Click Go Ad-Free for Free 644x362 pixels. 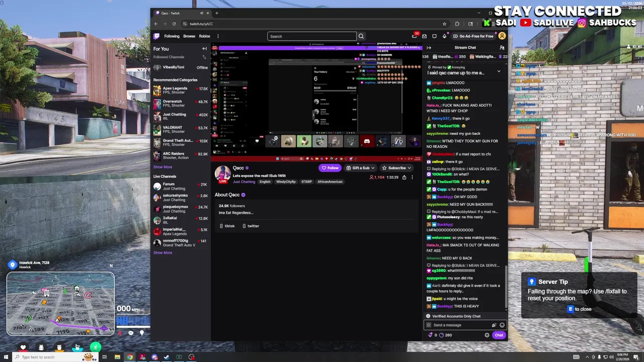473,36
